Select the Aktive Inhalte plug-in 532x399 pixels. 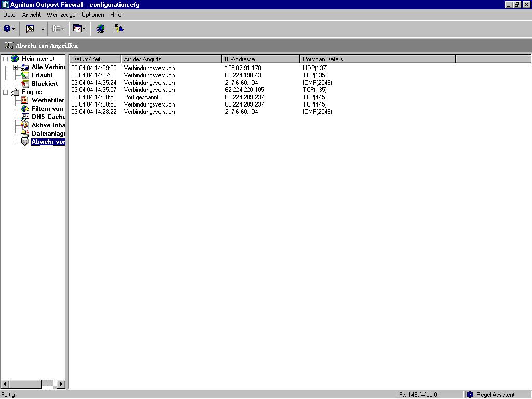coord(48,125)
